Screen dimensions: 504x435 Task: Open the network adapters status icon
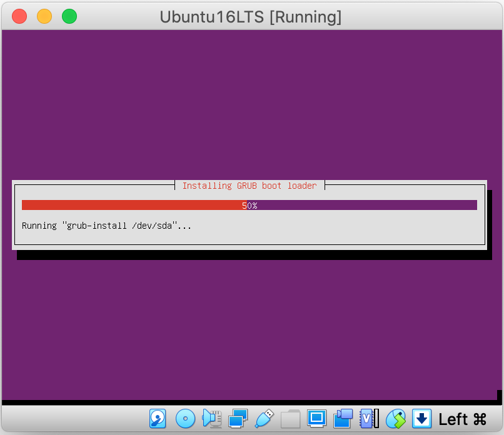point(238,418)
